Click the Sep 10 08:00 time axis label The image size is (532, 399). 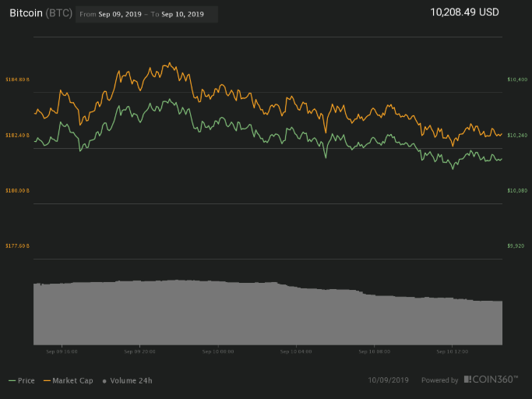[374, 351]
